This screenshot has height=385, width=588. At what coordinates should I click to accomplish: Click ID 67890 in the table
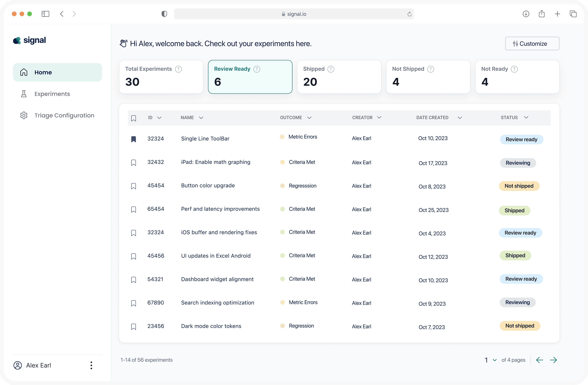tap(156, 303)
